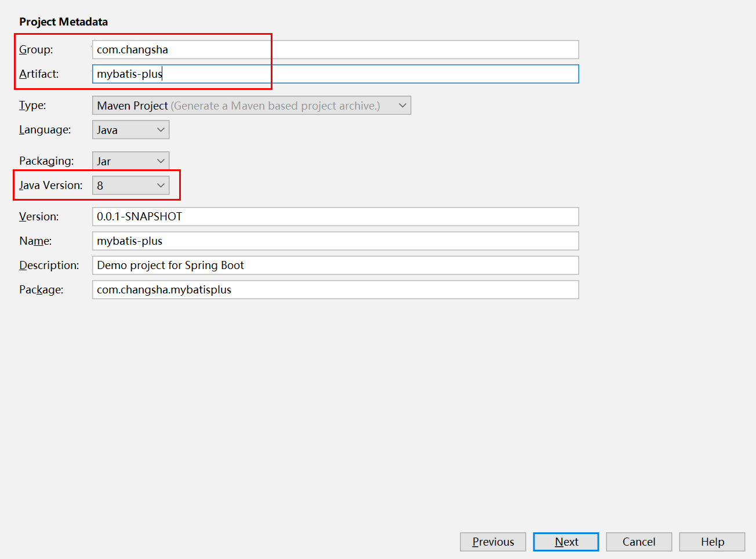Click the Project Metadata heading
This screenshot has width=756, height=559.
coord(63,21)
